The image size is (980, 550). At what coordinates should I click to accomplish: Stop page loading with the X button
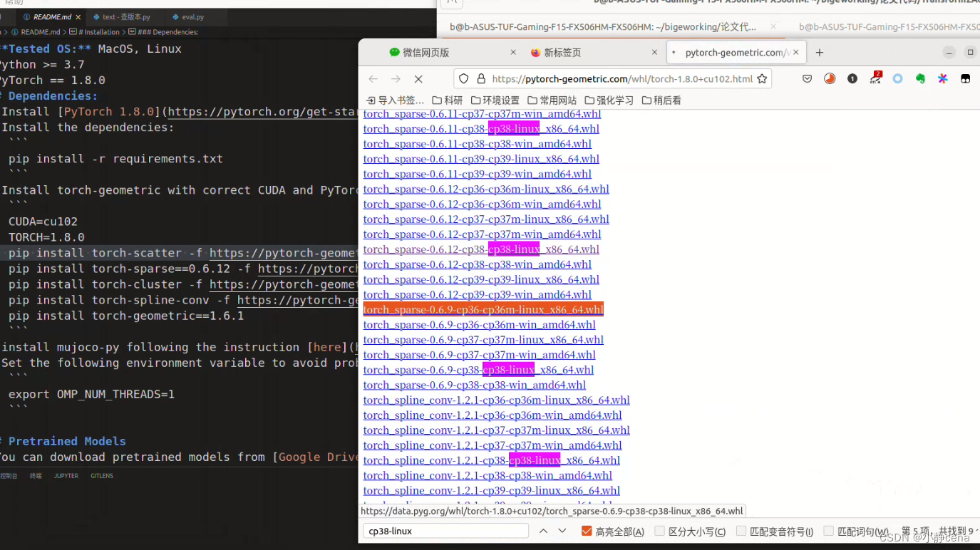[x=418, y=79]
